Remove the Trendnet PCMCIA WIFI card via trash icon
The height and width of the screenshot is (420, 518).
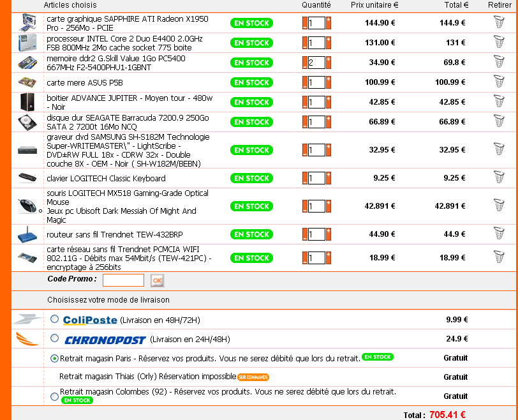tap(499, 257)
